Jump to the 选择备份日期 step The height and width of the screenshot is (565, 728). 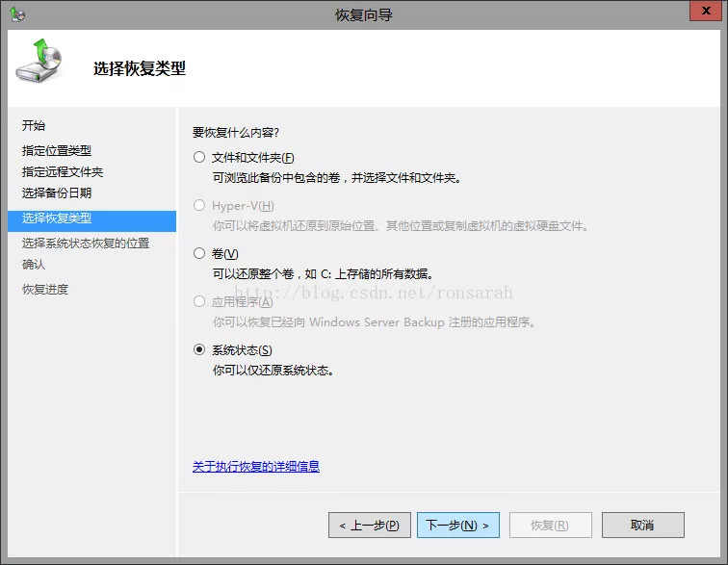tap(57, 193)
